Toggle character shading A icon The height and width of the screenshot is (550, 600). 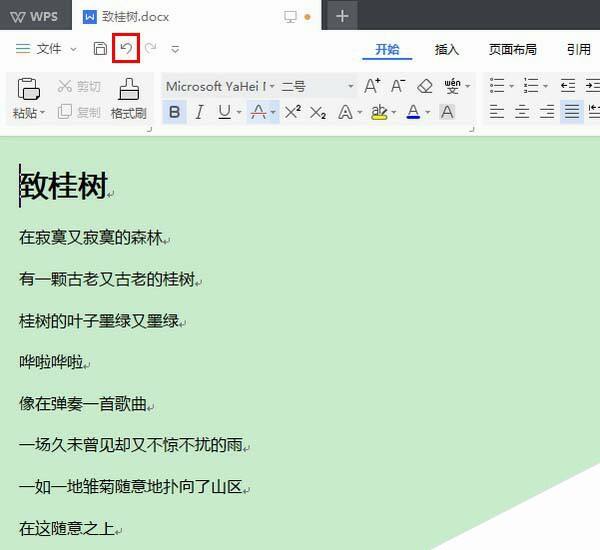point(447,112)
